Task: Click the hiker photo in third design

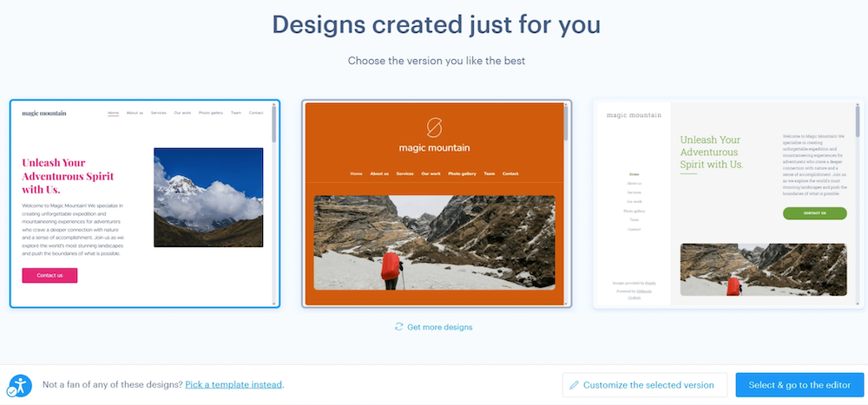Action: click(x=763, y=270)
